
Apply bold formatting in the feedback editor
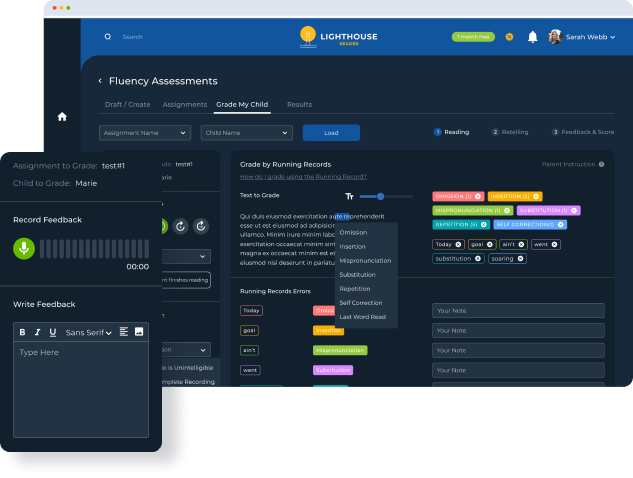(23, 332)
